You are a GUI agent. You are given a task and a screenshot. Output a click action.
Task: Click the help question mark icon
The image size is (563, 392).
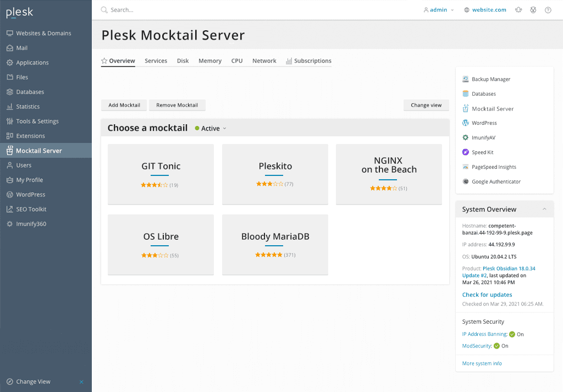click(548, 10)
